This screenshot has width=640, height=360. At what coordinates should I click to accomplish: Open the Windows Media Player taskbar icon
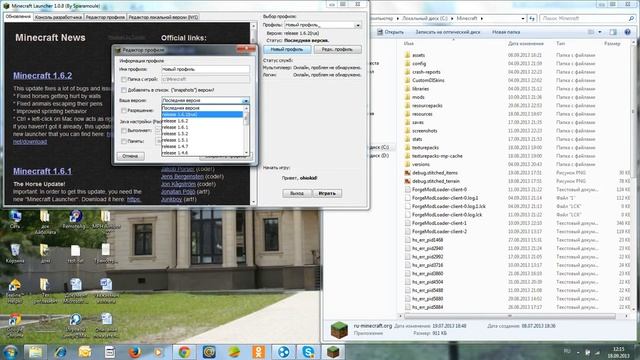[x=159, y=351]
